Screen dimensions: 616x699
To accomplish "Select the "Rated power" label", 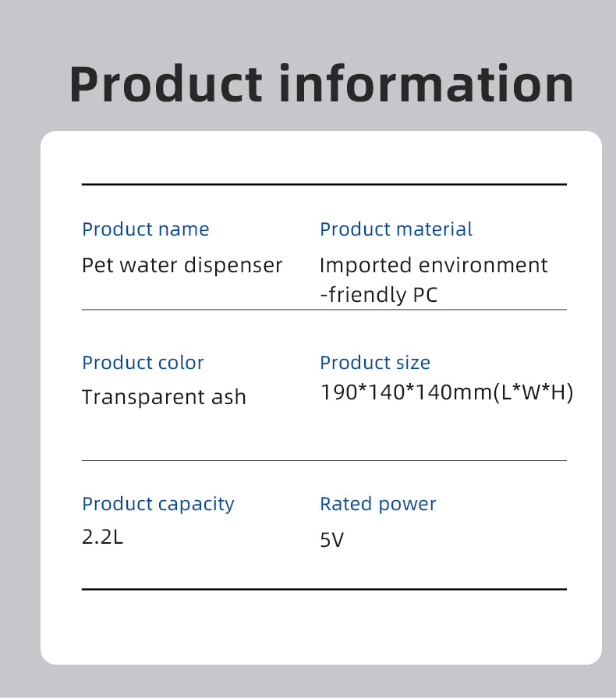I will point(378,504).
